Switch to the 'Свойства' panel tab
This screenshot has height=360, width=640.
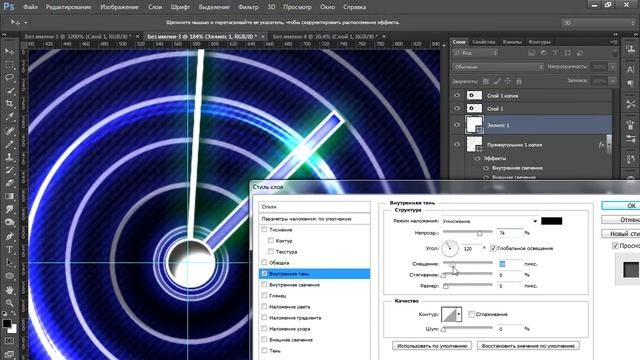click(x=483, y=42)
